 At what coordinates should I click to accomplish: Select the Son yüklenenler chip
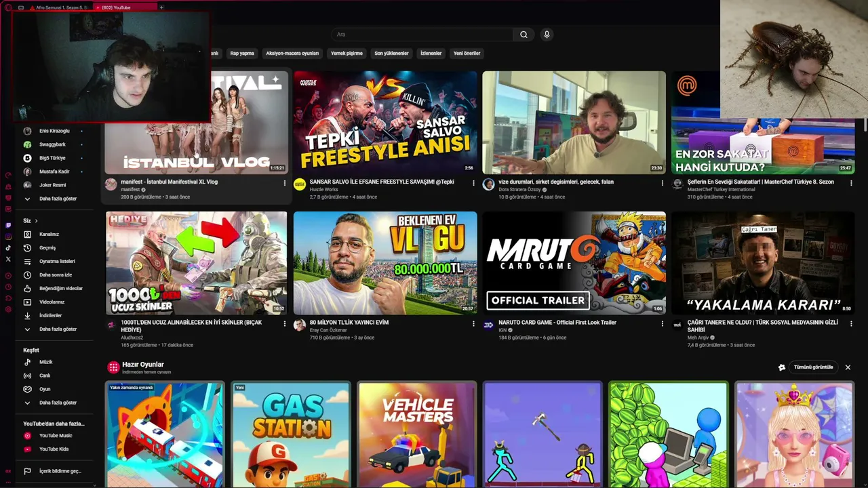coord(391,54)
